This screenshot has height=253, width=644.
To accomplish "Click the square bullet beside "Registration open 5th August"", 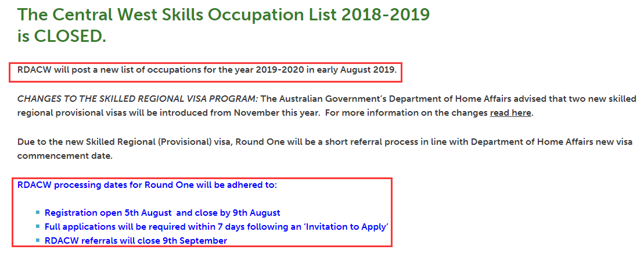I will pyautogui.click(x=38, y=212).
